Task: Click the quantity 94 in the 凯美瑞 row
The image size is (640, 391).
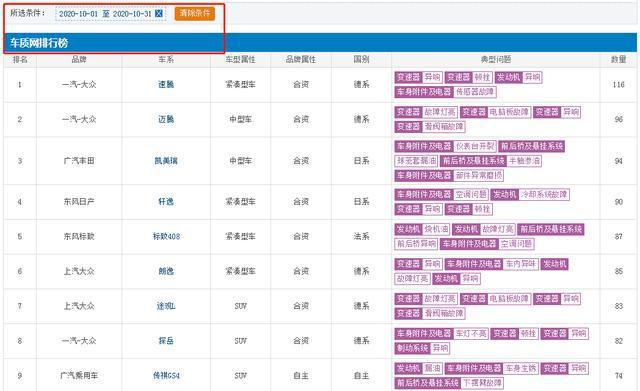Action: click(x=618, y=161)
